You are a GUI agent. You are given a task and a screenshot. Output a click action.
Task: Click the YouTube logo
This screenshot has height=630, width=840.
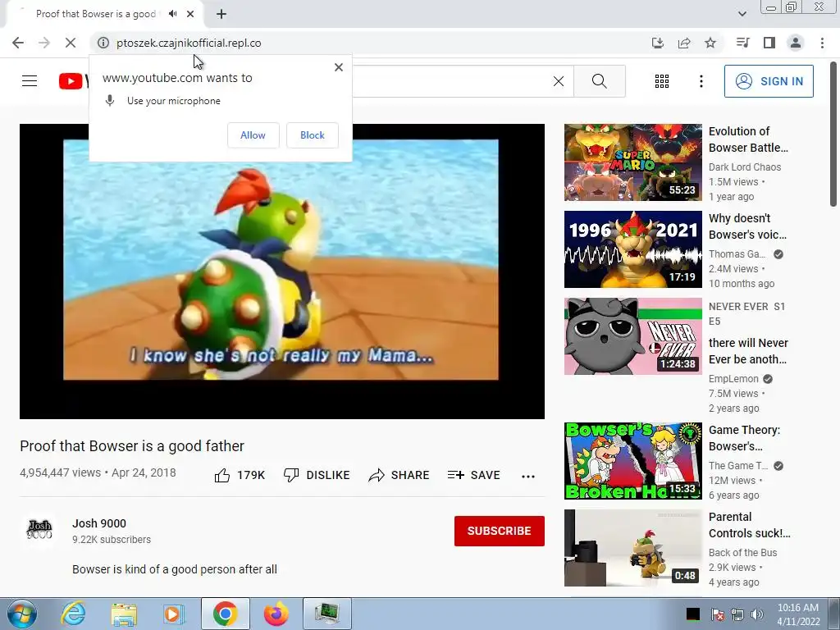(x=74, y=81)
